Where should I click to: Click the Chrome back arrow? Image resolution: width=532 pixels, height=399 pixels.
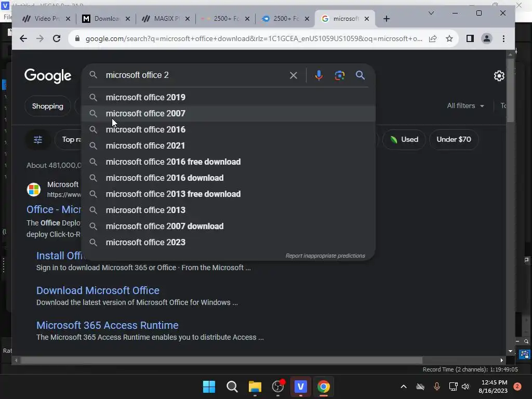click(23, 38)
